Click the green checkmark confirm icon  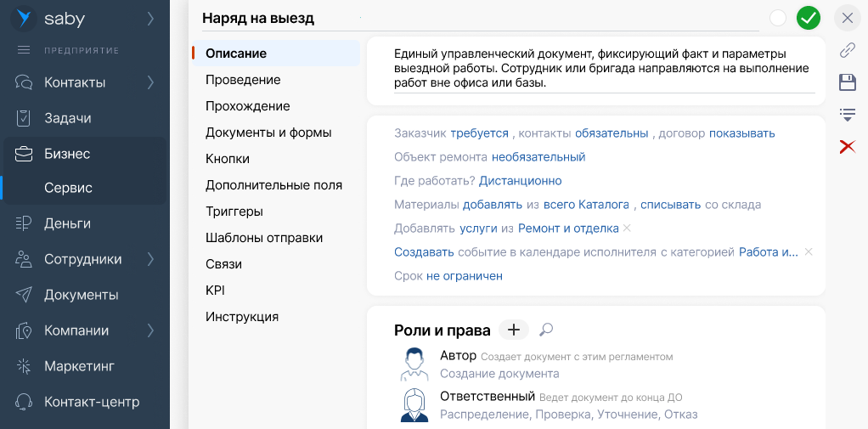click(809, 18)
